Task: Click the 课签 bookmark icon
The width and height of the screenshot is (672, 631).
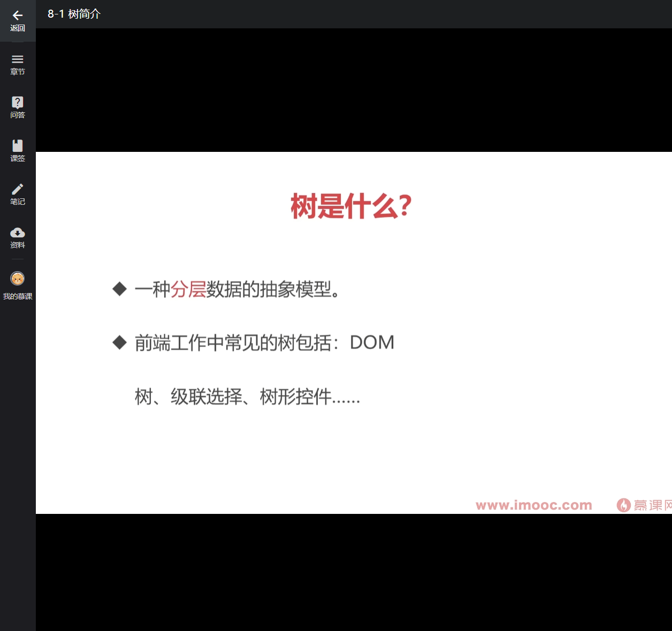Action: coord(18,146)
